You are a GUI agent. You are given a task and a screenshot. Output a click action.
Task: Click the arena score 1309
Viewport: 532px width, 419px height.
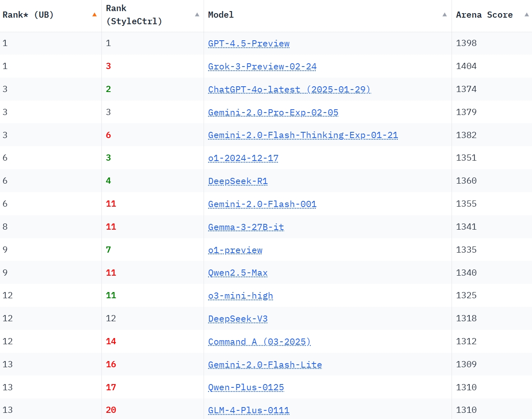tap(466, 364)
